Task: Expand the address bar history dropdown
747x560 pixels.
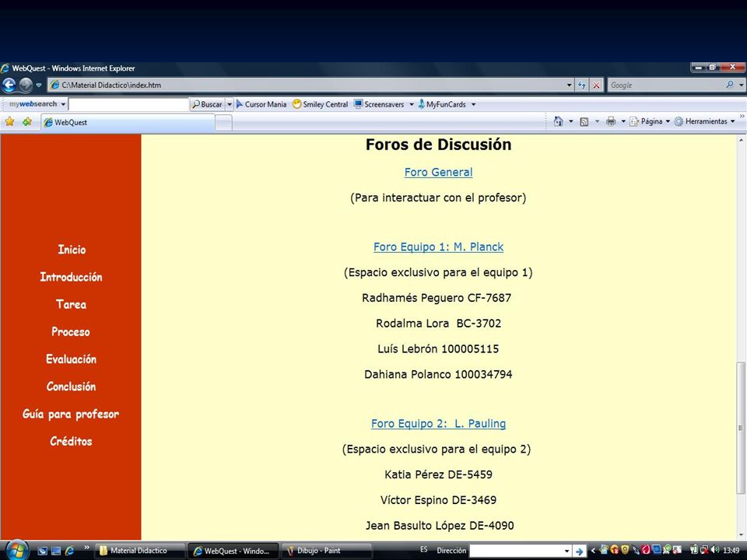Action: click(570, 86)
